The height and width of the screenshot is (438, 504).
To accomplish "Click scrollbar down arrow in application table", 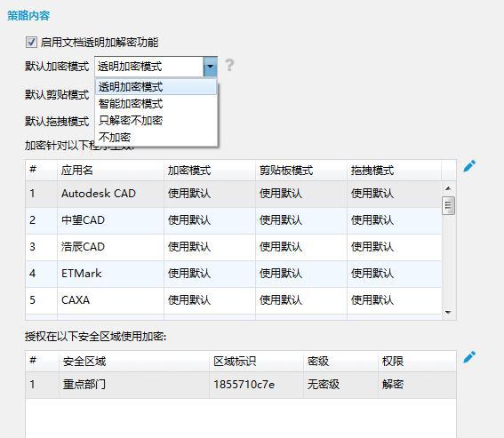I will [448, 312].
